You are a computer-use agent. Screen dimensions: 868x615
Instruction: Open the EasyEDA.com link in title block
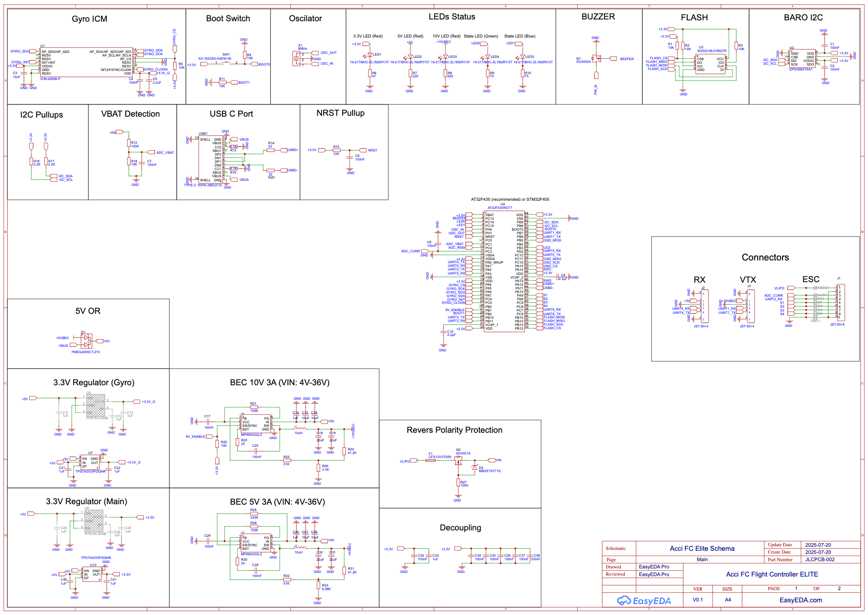(x=801, y=600)
